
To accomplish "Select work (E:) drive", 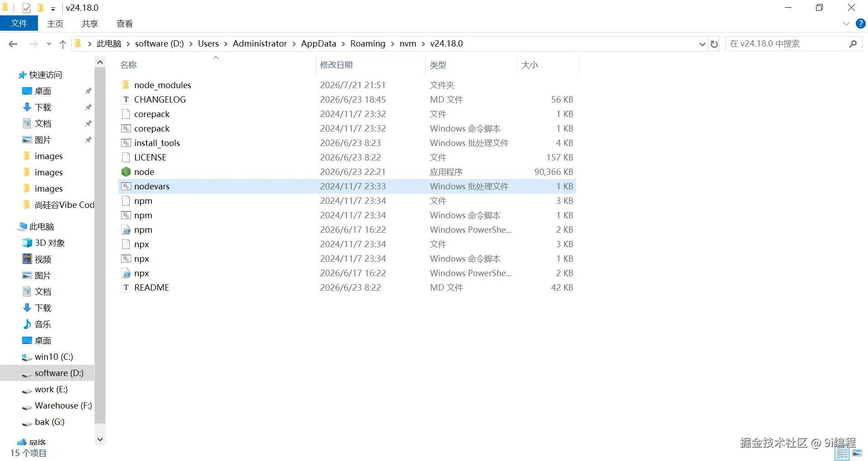I will [x=45, y=390].
